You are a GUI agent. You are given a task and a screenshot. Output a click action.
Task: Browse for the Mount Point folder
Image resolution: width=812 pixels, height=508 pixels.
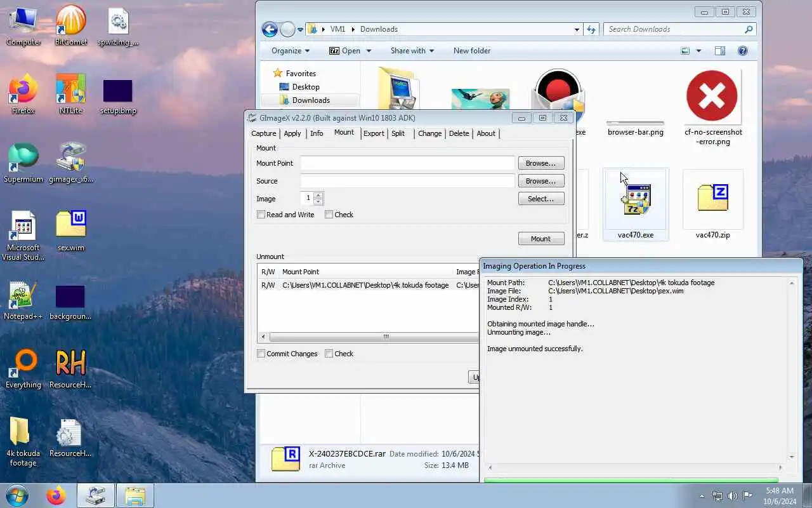coord(541,163)
